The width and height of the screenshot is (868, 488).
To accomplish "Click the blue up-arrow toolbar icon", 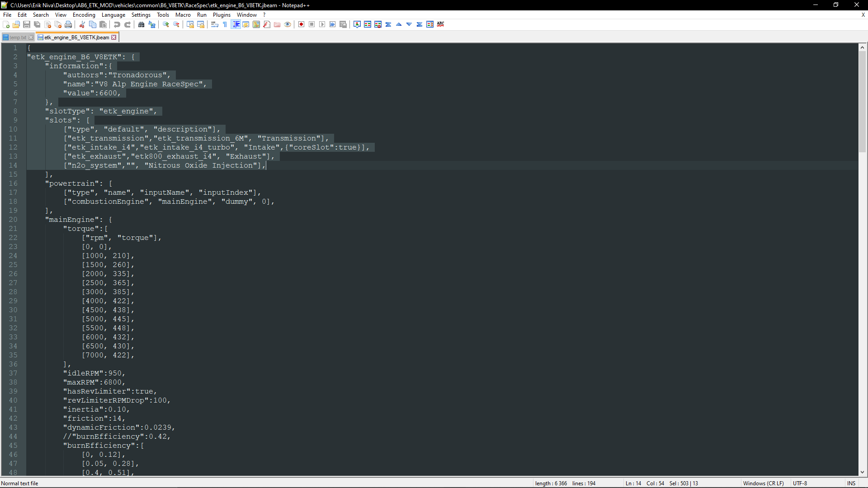I will click(399, 24).
